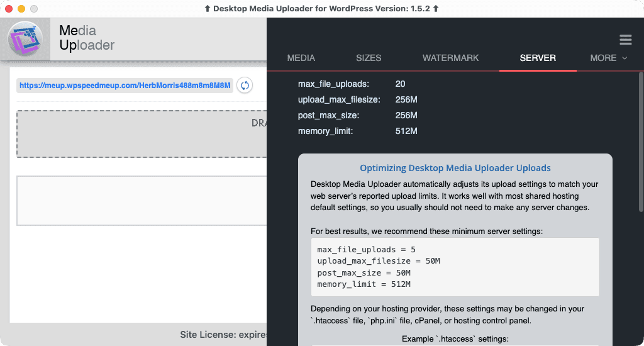Click the 'Example `.htaccess` settings:' text
Screen dimensions: 644x346
tap(455, 339)
